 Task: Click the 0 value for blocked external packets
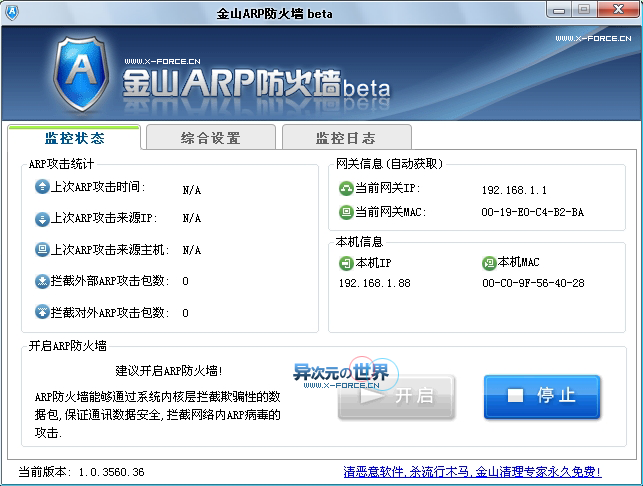[185, 281]
